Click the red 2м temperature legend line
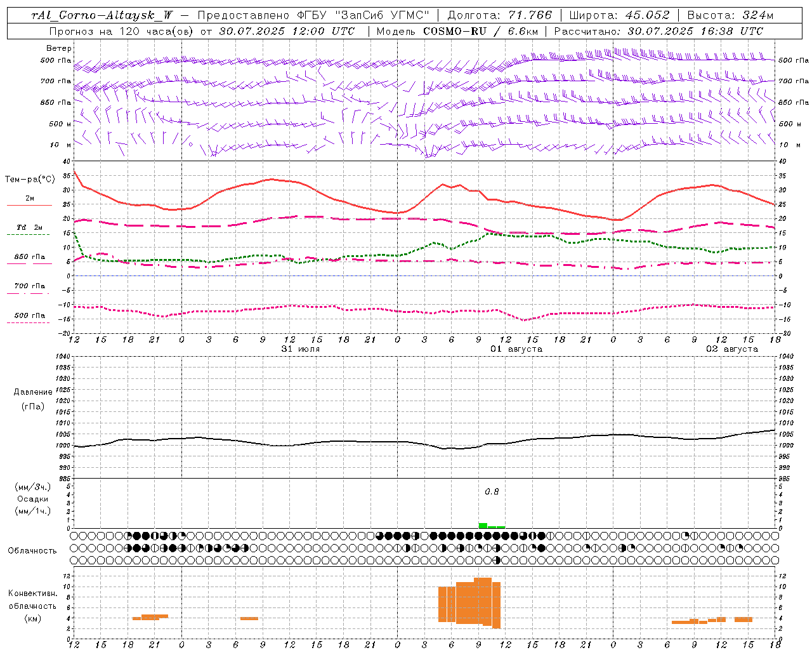The width and height of the screenshot is (812, 650). click(29, 206)
